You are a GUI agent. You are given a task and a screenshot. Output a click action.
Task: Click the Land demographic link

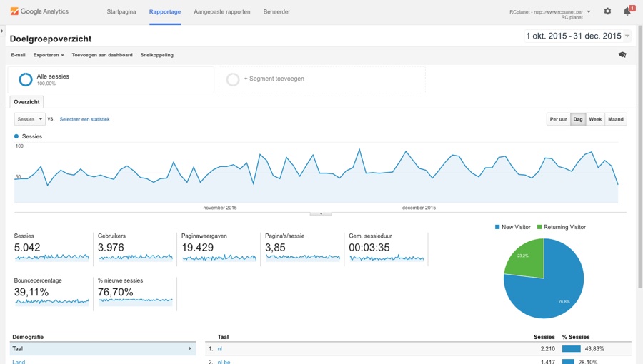point(19,362)
